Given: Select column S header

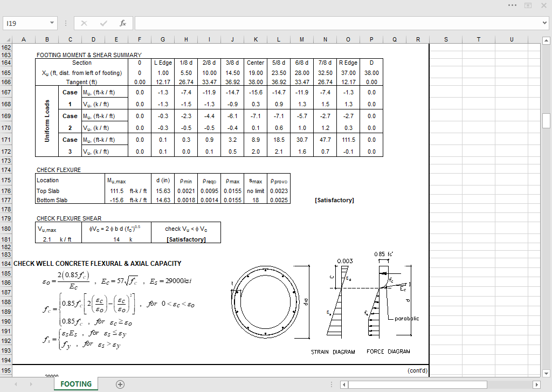Looking at the screenshot, I should click(x=446, y=39).
